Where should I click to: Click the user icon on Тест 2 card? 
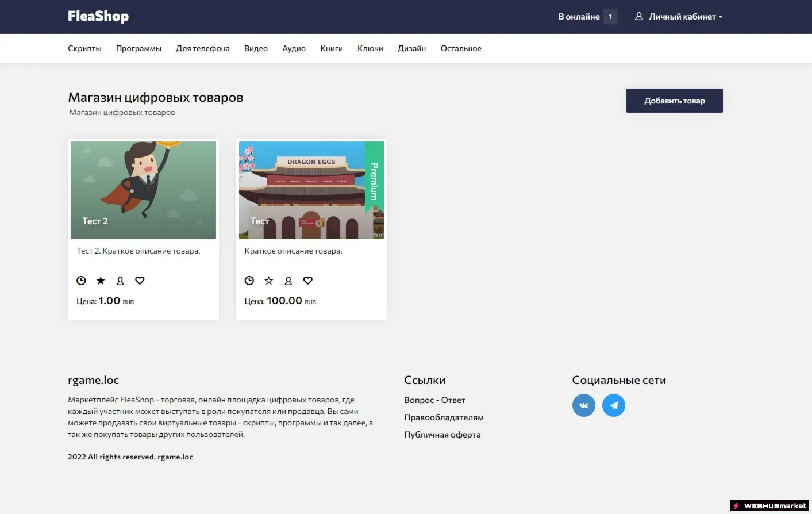[x=120, y=281]
